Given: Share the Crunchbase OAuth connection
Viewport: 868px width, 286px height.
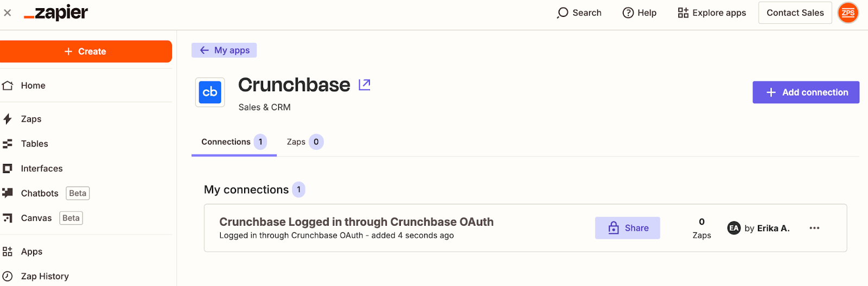Looking at the screenshot, I should point(628,228).
